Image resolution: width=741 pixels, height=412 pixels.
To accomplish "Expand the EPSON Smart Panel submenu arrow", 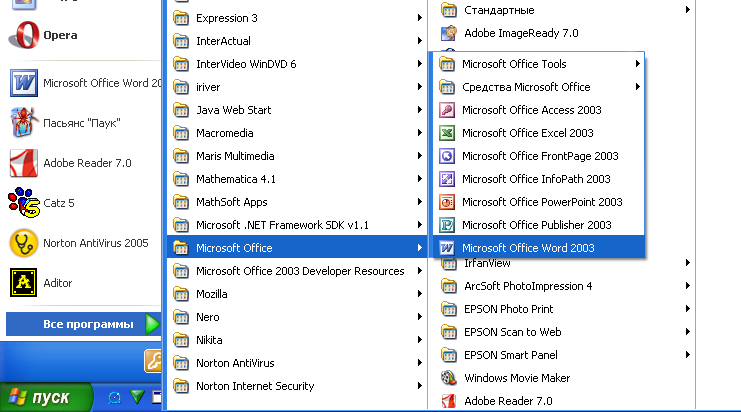I will 688,355.
